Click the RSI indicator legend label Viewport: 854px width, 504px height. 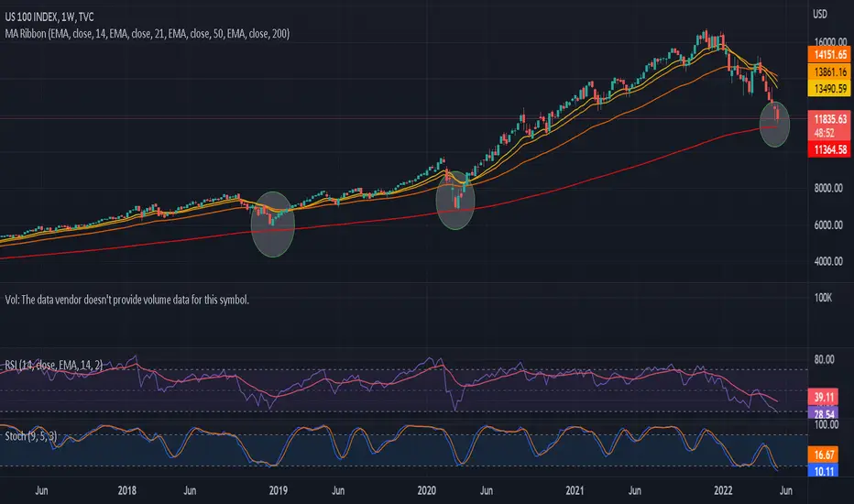click(x=53, y=365)
